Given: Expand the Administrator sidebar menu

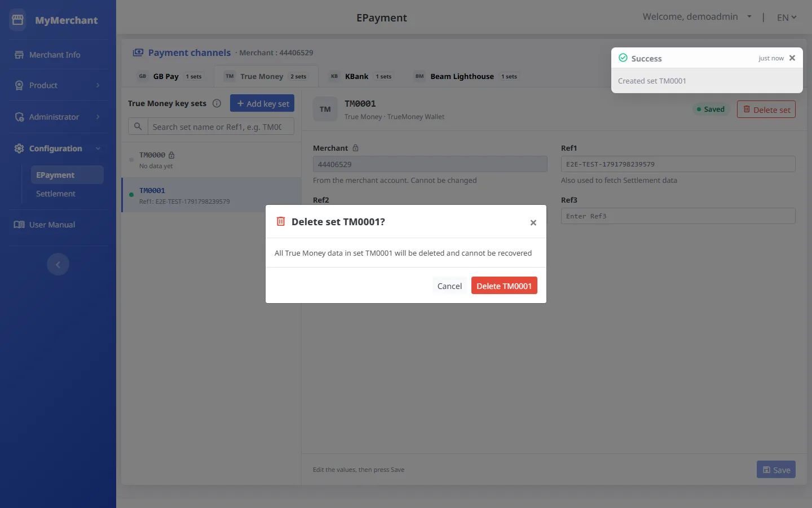Looking at the screenshot, I should (x=58, y=117).
